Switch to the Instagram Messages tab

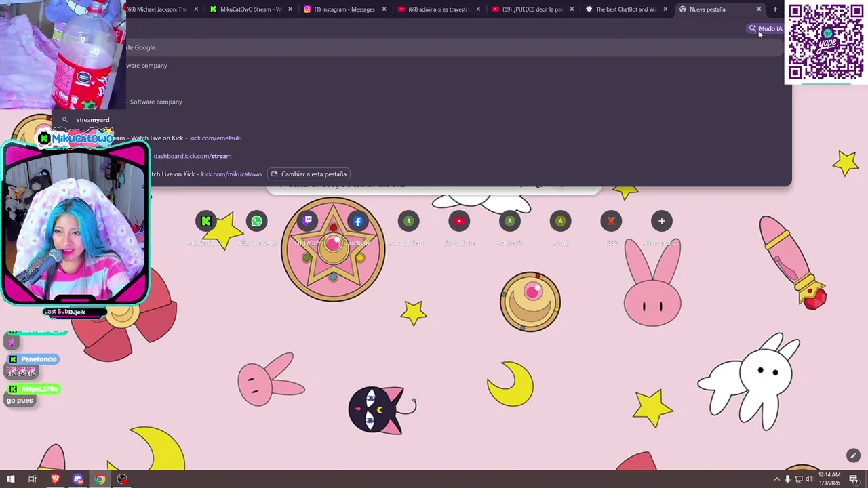(344, 9)
